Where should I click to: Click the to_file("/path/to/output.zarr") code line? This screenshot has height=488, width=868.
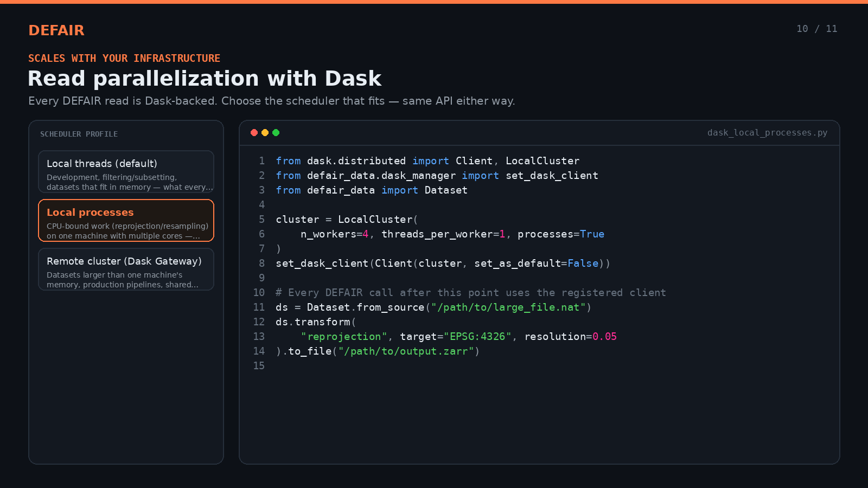(x=378, y=351)
